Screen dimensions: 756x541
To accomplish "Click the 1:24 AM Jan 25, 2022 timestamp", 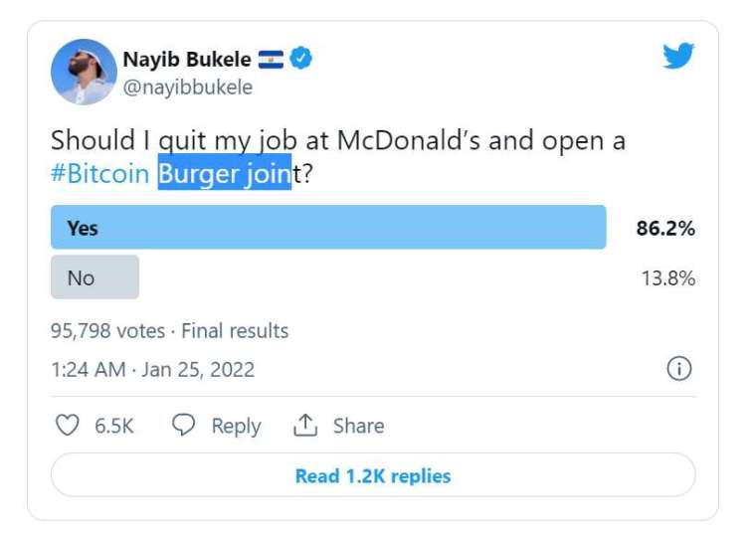I will point(152,370).
